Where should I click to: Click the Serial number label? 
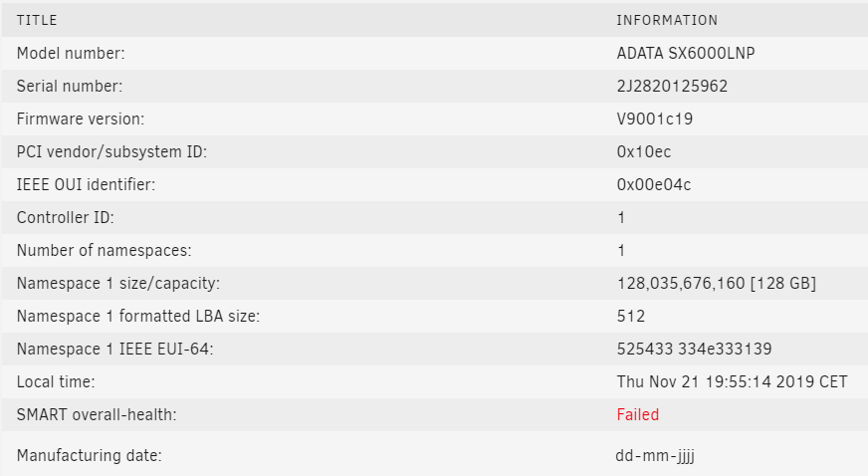(70, 86)
